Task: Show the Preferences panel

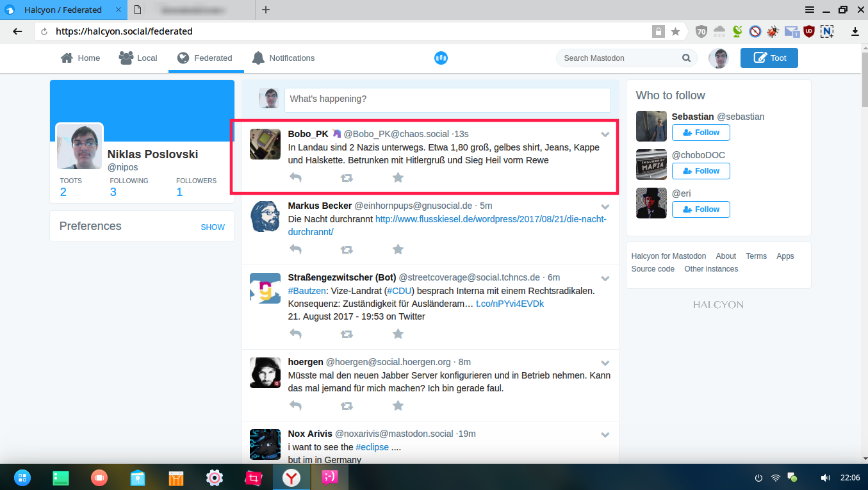Action: pos(213,227)
